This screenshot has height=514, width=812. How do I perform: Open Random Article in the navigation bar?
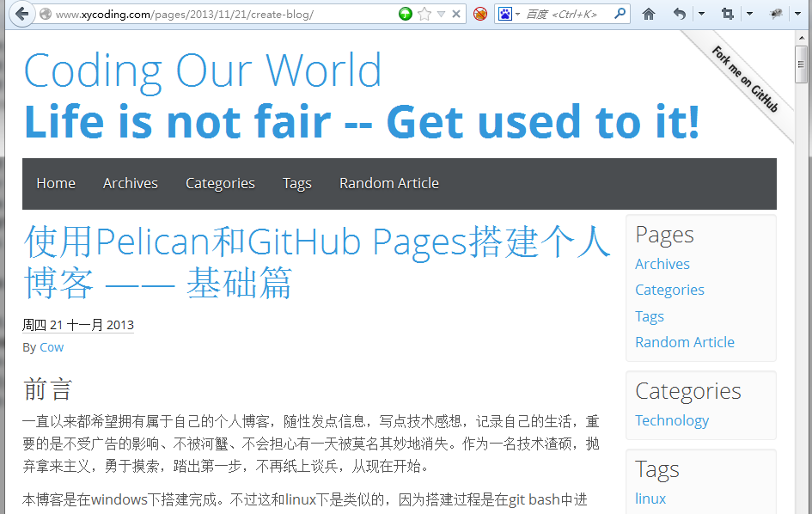[x=389, y=183]
